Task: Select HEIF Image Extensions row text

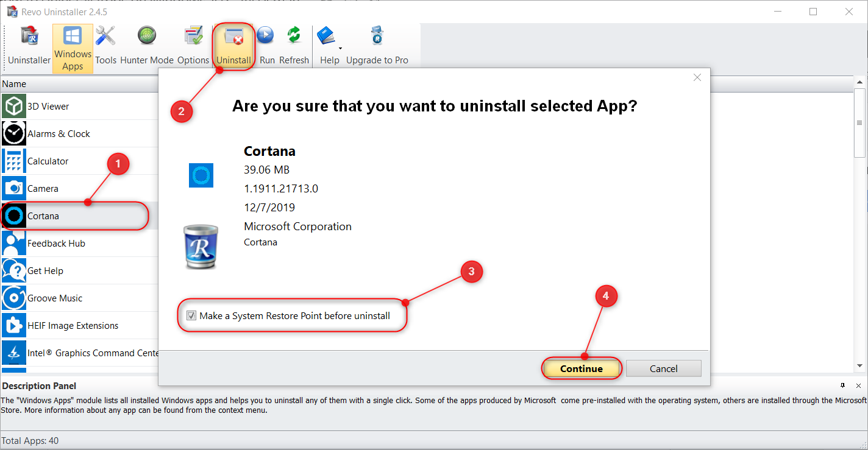Action: [73, 325]
